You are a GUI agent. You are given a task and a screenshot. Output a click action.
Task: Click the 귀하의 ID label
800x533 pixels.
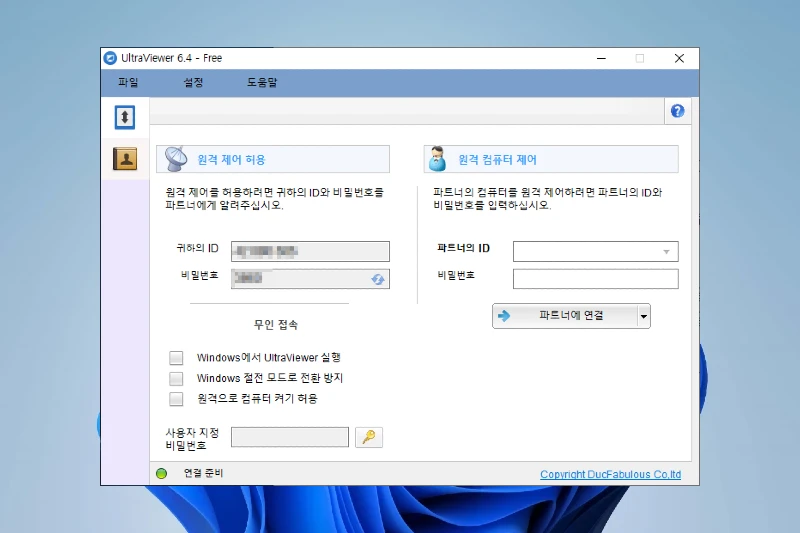coord(197,248)
